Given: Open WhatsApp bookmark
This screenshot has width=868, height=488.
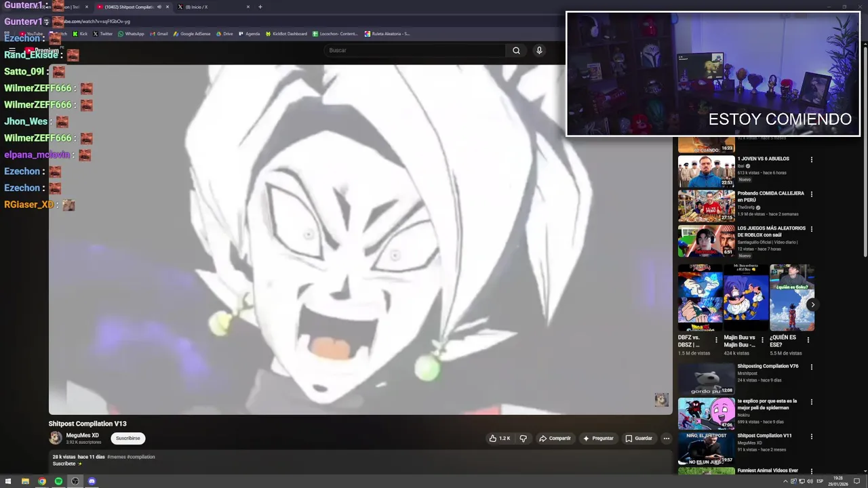Looking at the screenshot, I should (131, 33).
